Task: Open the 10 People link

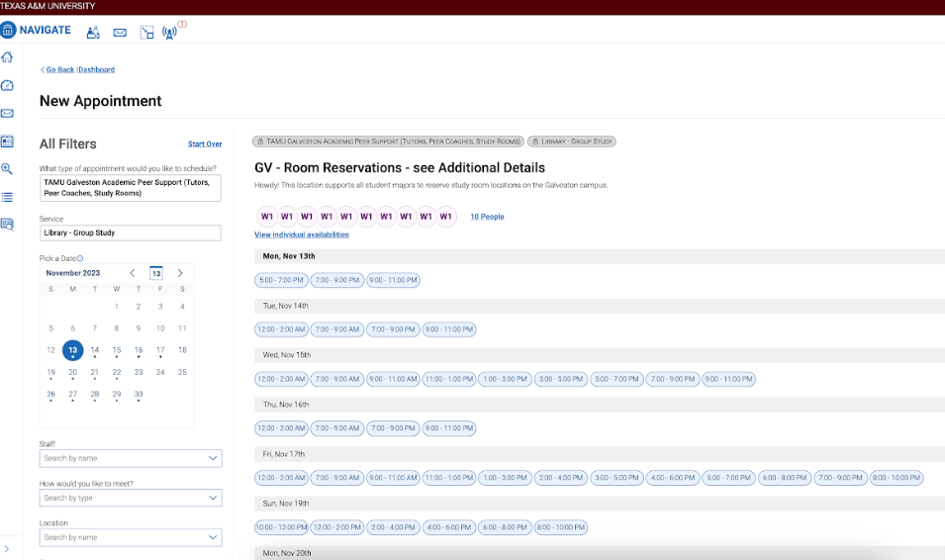Action: pos(487,217)
